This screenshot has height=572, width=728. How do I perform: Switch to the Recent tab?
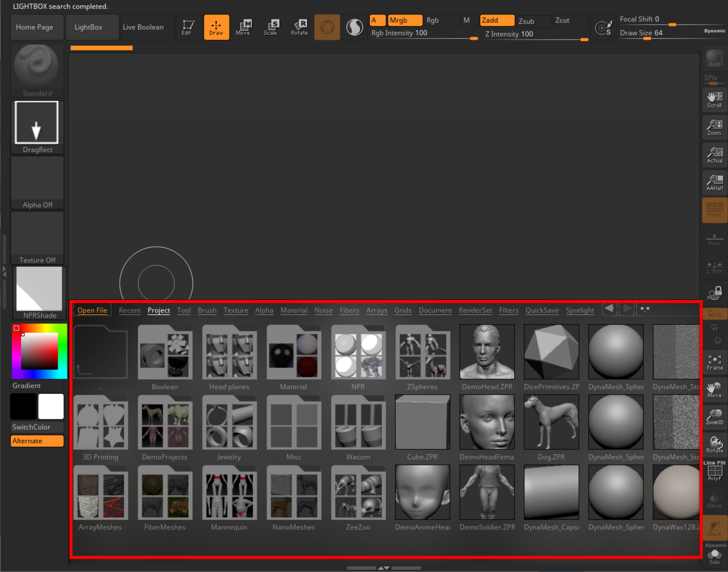pos(130,310)
